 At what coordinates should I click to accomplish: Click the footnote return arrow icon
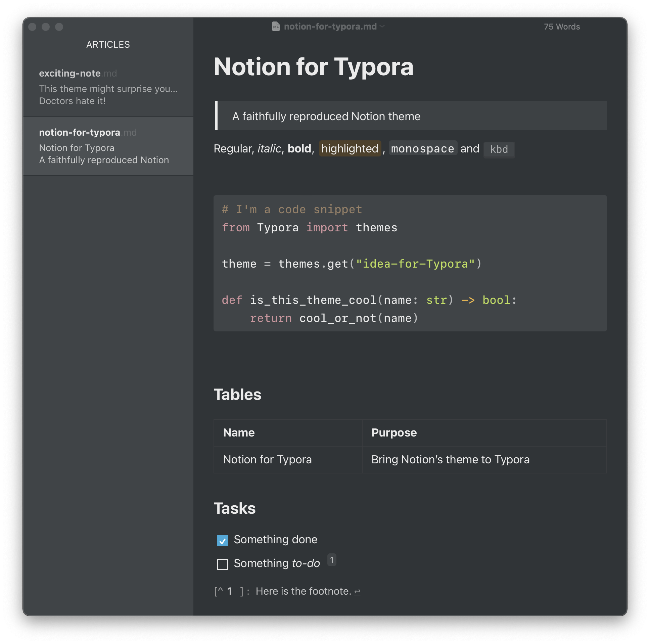tap(357, 592)
